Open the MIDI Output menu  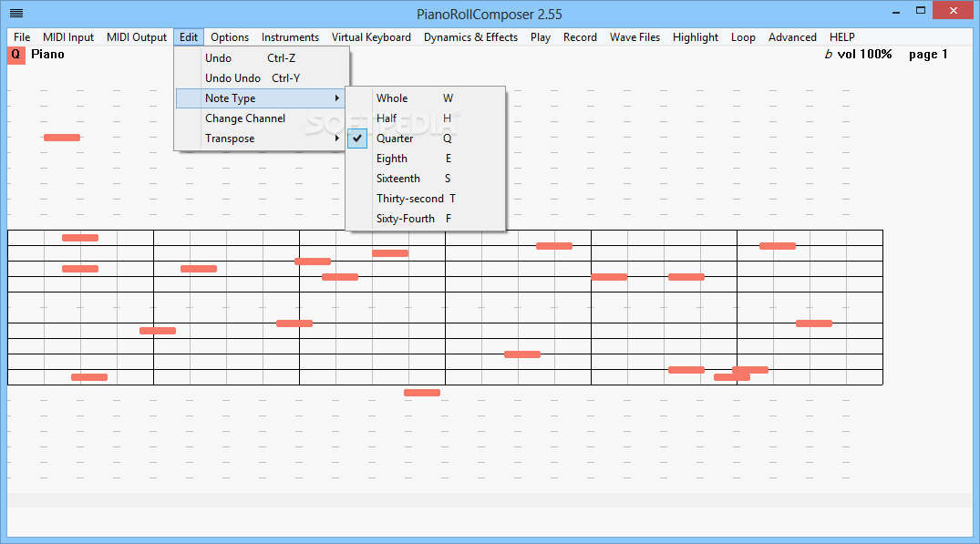click(x=136, y=37)
